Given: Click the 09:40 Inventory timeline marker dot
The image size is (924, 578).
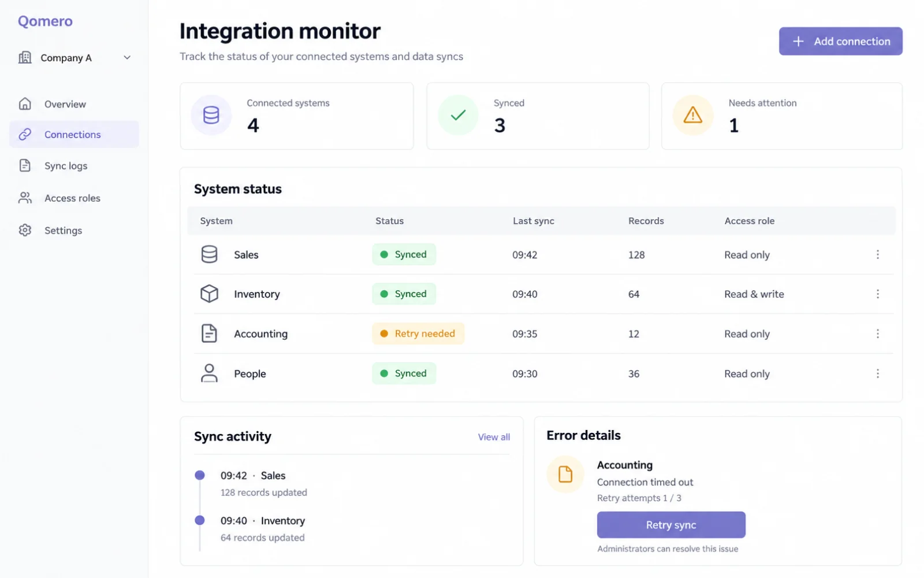Looking at the screenshot, I should point(200,520).
